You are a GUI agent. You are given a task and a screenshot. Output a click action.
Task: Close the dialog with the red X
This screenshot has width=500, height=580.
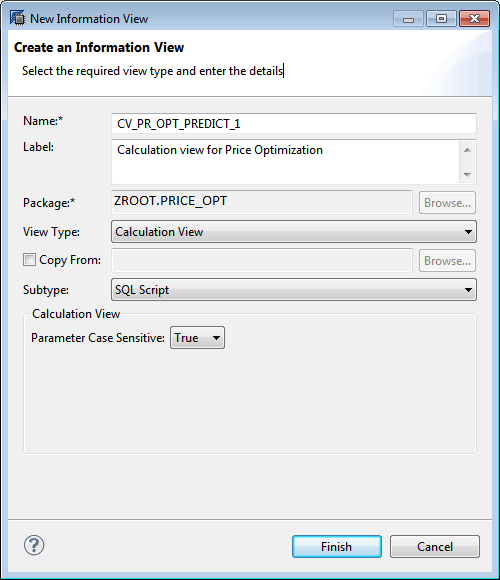(x=474, y=19)
